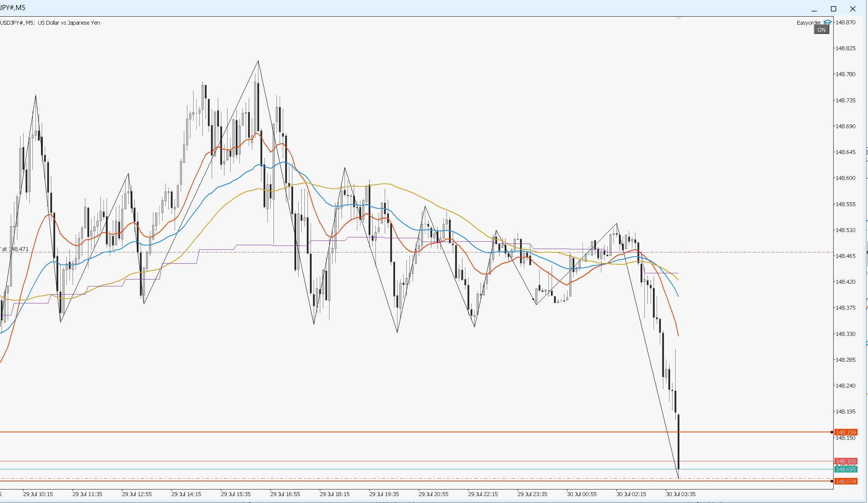Screen dimensions: 868x503
Task: Click the Easyorder expert advisor hat icon
Action: click(x=827, y=22)
